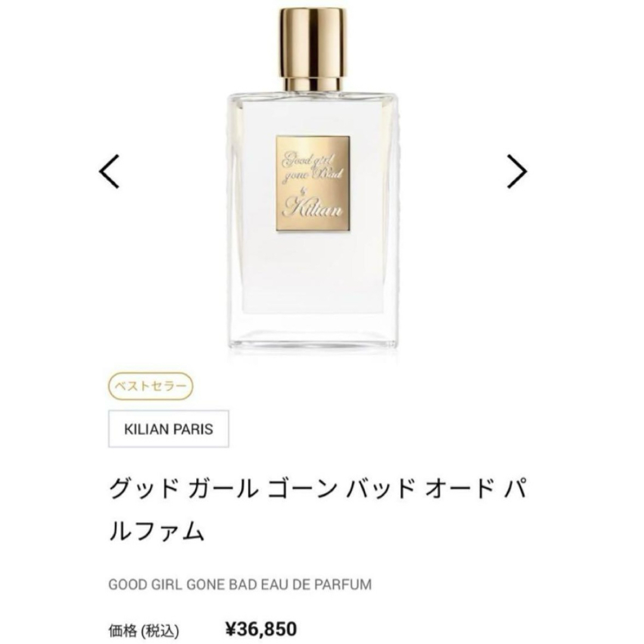
Task: Click GOOD GIRL GONE BAD EAU DE PARFUM text
Action: [x=240, y=584]
